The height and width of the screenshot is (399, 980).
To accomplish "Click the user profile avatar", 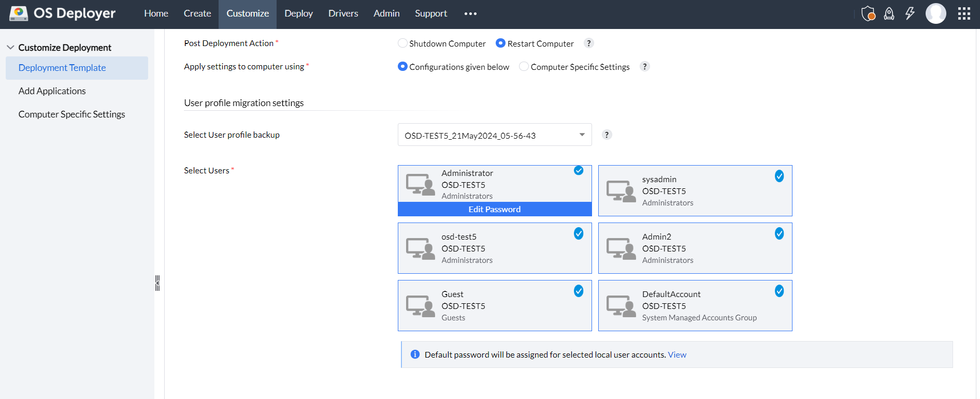I will click(x=936, y=13).
